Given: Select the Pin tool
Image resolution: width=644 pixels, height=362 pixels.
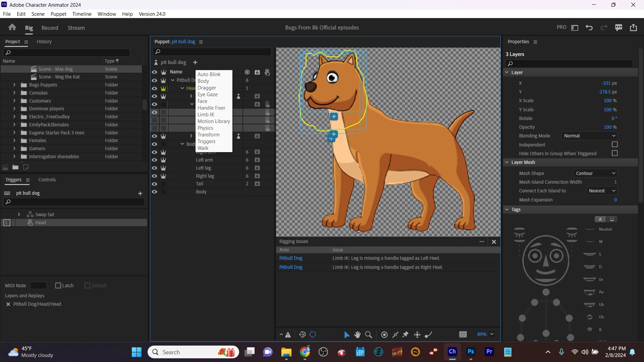Looking at the screenshot, I should [x=406, y=335].
